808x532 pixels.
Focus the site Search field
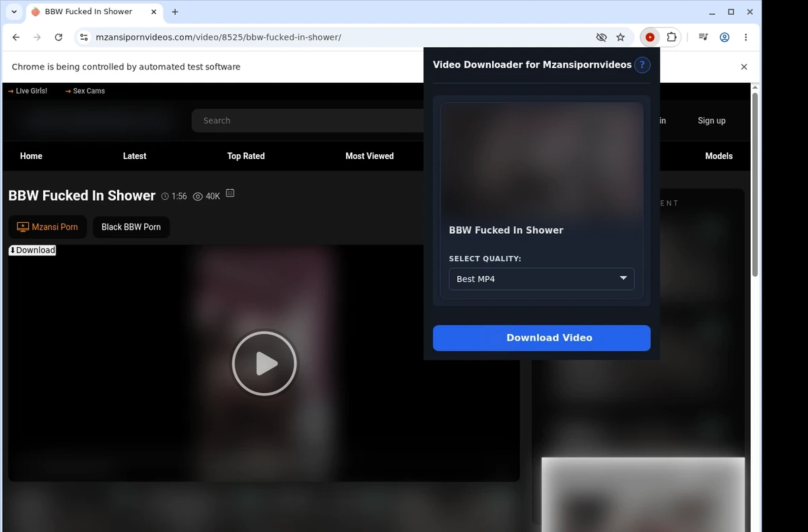(308, 121)
